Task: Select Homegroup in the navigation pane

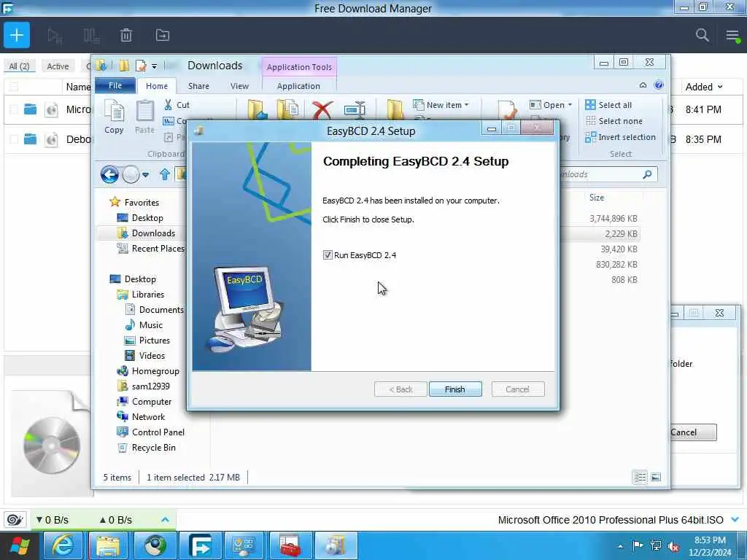Action: 148,370
